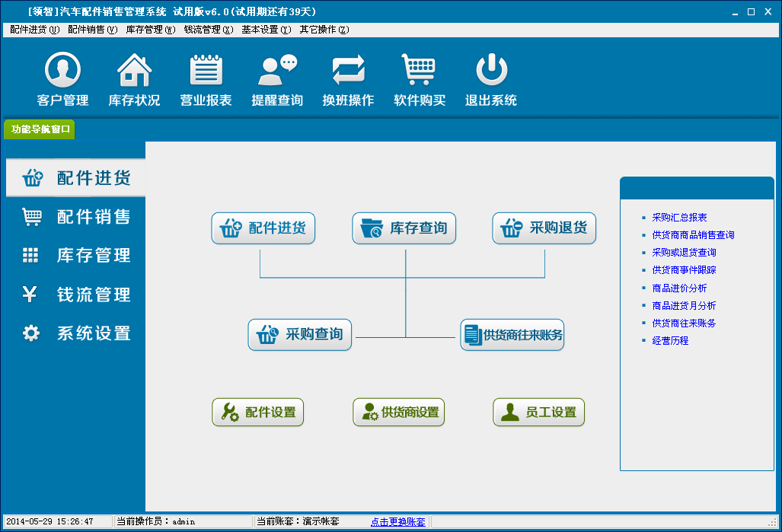
Task: Click the 提醒查询 reminder icon
Action: pyautogui.click(x=277, y=71)
